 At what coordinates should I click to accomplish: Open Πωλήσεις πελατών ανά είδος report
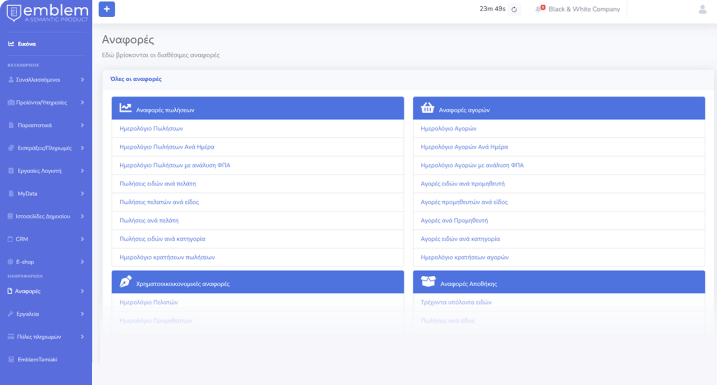point(258,202)
